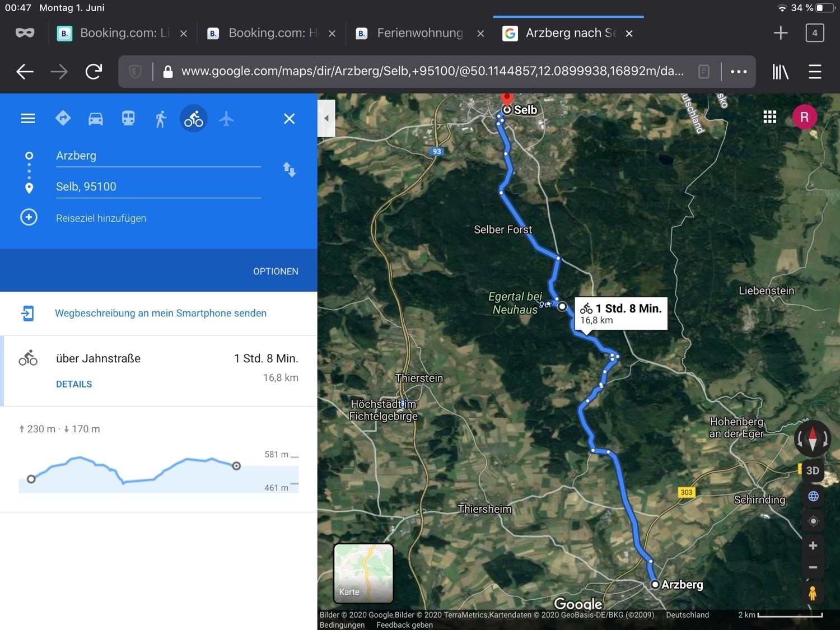
Task: Zoom out on the map
Action: coord(813,567)
